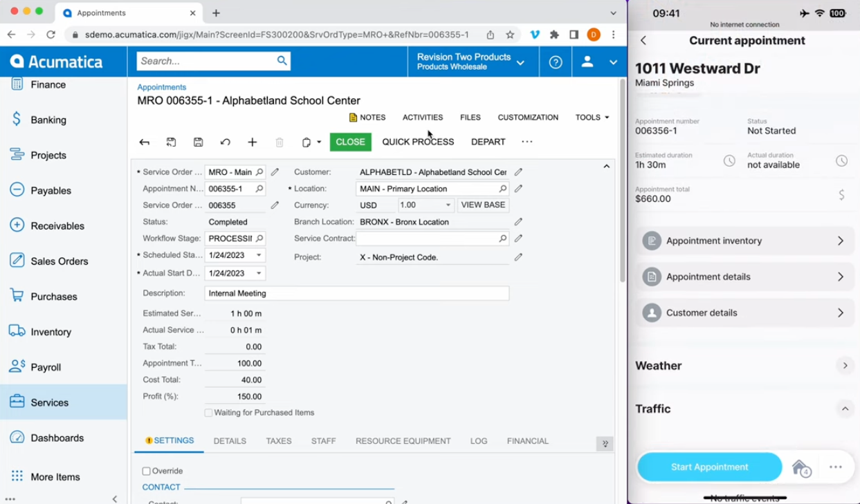Viewport: 860px width, 504px height.
Task: Expand the Weather section in mobile app
Action: click(845, 366)
